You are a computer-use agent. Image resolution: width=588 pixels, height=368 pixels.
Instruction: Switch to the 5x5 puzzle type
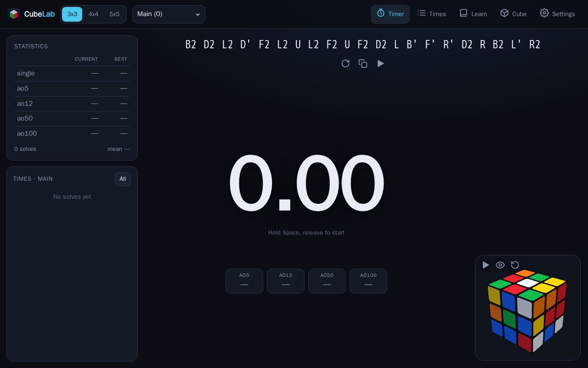pyautogui.click(x=114, y=14)
